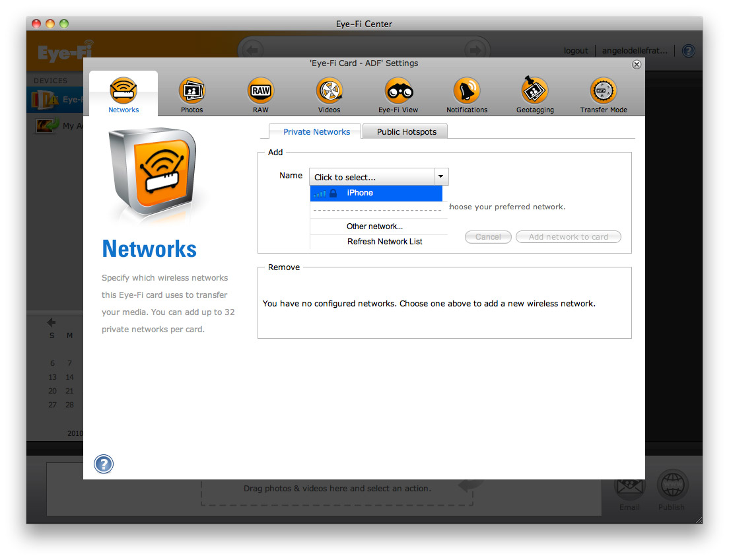The width and height of the screenshot is (729, 560).
Task: Expand the network Name dropdown arrow
Action: 440,177
